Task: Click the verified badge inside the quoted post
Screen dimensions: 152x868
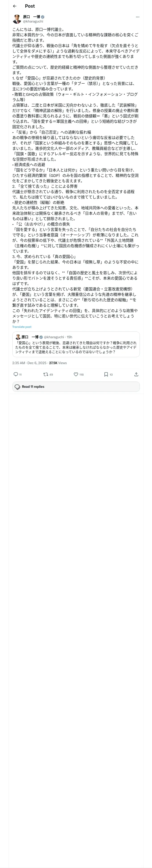Action: click(x=41, y=337)
